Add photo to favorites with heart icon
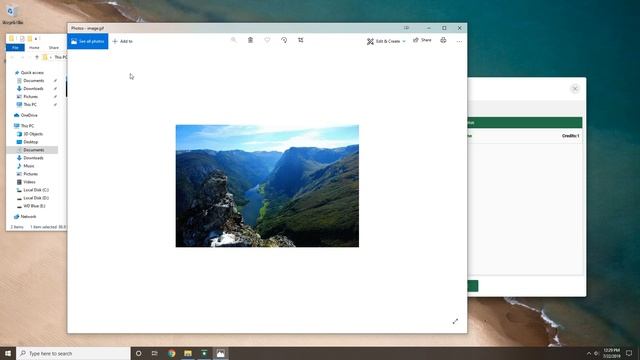 (267, 40)
